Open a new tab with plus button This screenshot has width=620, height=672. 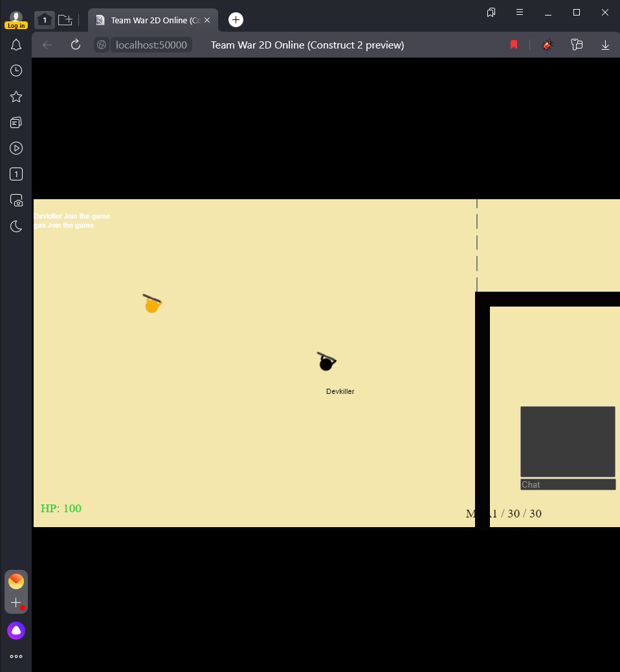[236, 19]
